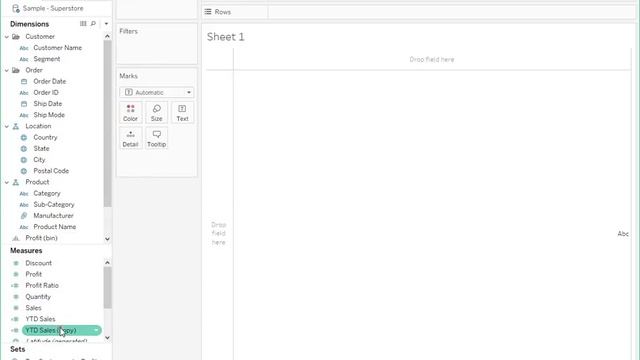Click the Sets section header

(18, 349)
